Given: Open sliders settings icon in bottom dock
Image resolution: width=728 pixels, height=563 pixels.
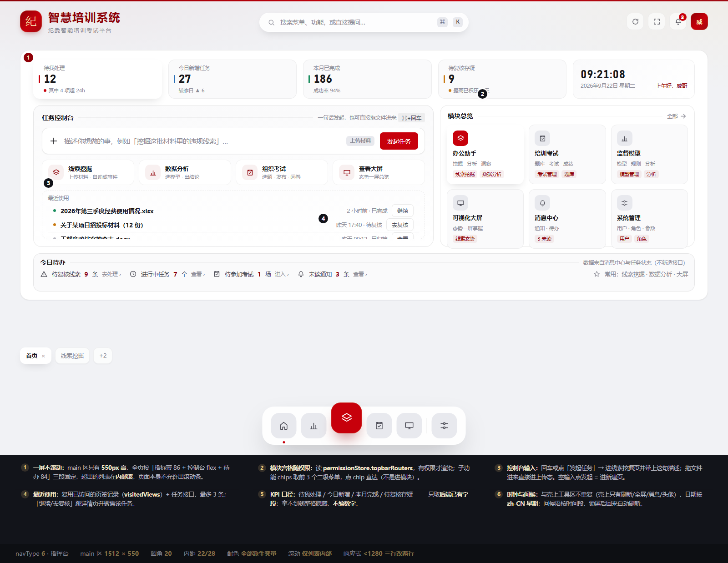Looking at the screenshot, I should (444, 426).
